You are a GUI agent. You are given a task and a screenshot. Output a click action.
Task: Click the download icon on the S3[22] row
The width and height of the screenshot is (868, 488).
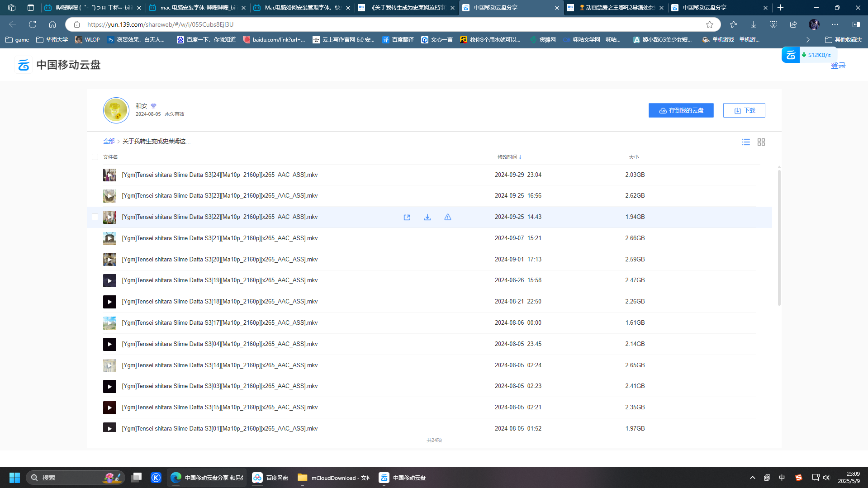tap(427, 218)
